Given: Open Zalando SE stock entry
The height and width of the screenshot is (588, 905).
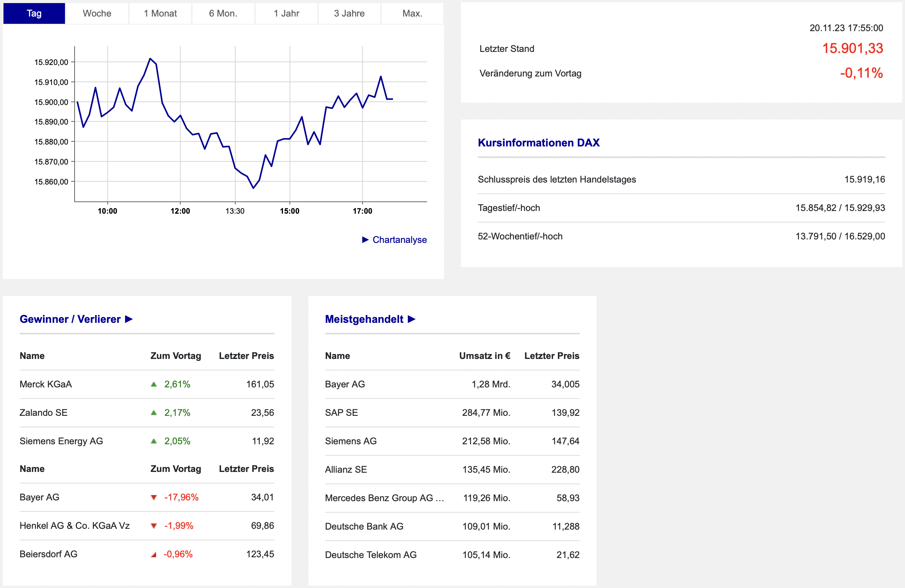Looking at the screenshot, I should 43,413.
